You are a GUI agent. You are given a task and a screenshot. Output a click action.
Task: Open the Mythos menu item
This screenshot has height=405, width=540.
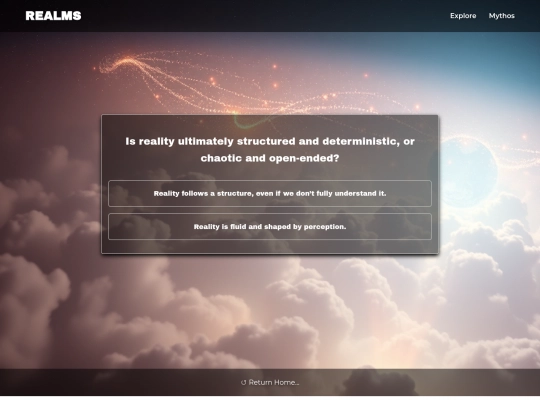click(x=501, y=16)
